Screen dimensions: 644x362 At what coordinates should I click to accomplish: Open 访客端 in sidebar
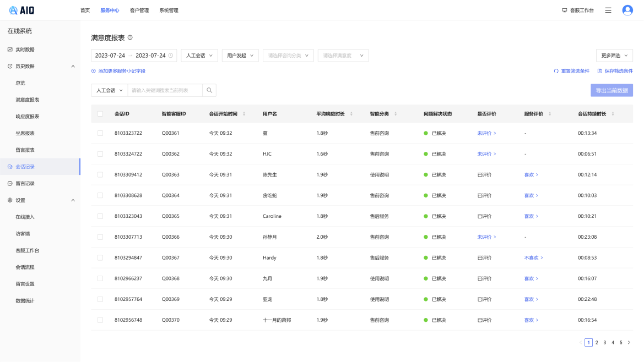tap(23, 234)
